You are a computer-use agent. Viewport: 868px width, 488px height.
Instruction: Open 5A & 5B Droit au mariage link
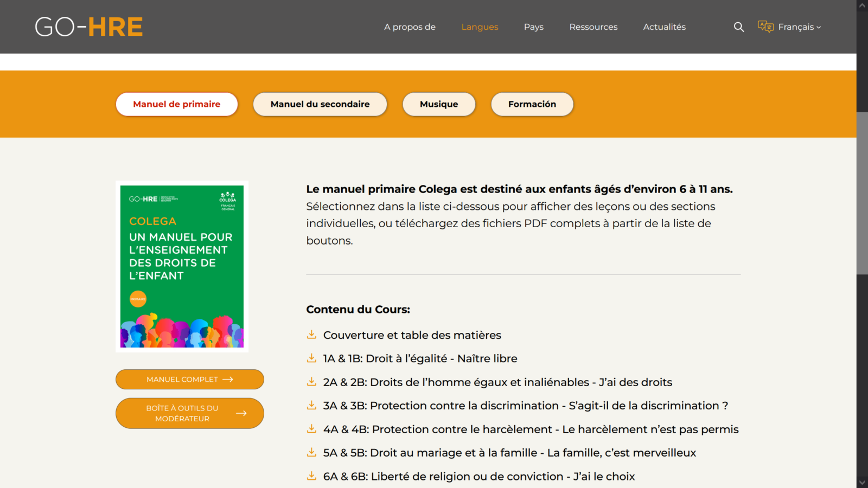click(x=509, y=453)
